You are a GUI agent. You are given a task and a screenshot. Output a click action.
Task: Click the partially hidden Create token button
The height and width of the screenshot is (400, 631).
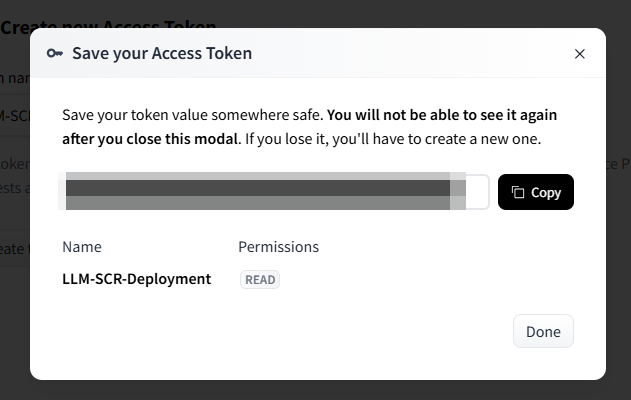pos(14,248)
